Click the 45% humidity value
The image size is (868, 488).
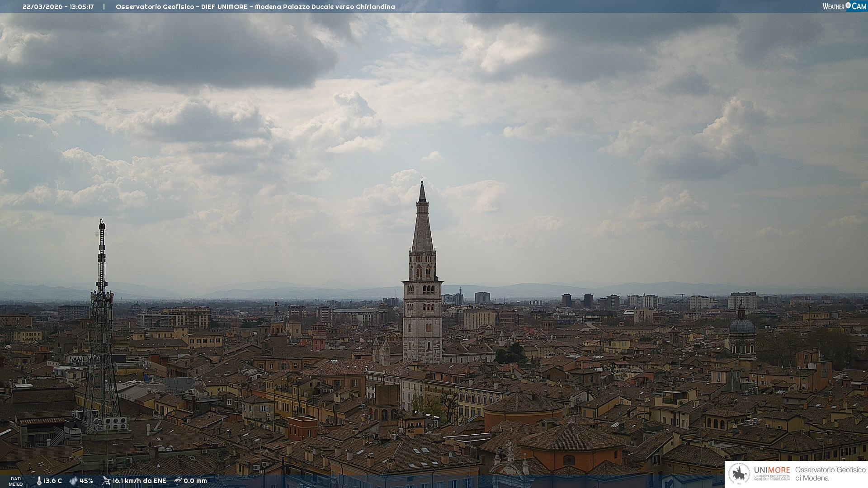coord(86,481)
